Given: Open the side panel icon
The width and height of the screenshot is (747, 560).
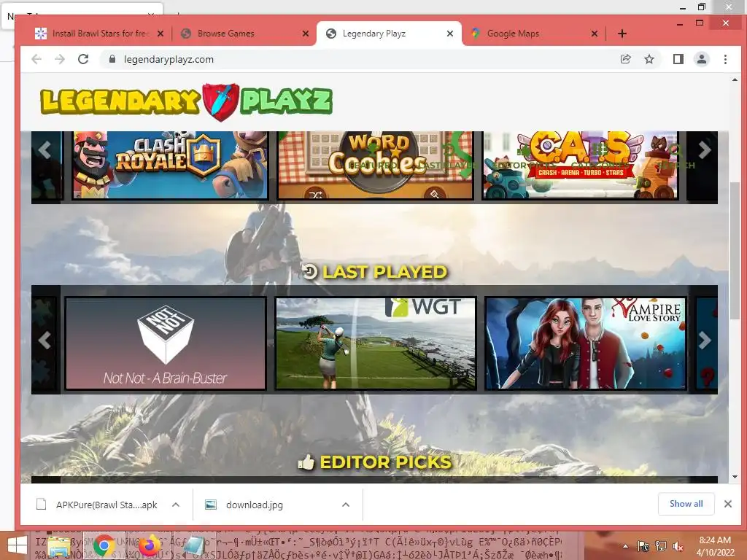Looking at the screenshot, I should click(678, 59).
